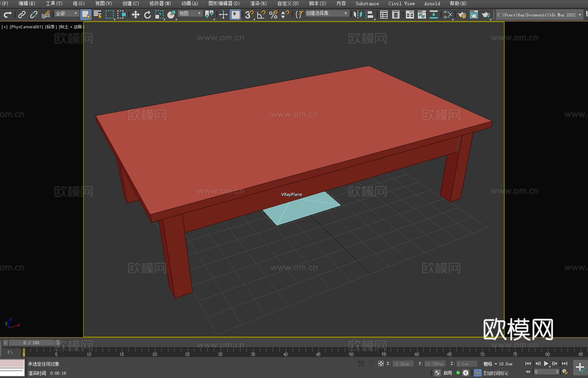
Task: Click the Next Frame button
Action: point(555,364)
